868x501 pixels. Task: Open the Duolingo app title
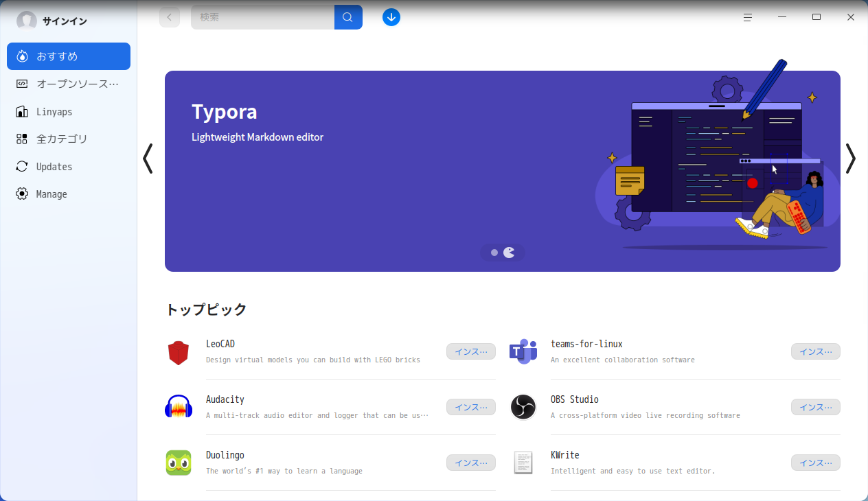[x=225, y=455]
